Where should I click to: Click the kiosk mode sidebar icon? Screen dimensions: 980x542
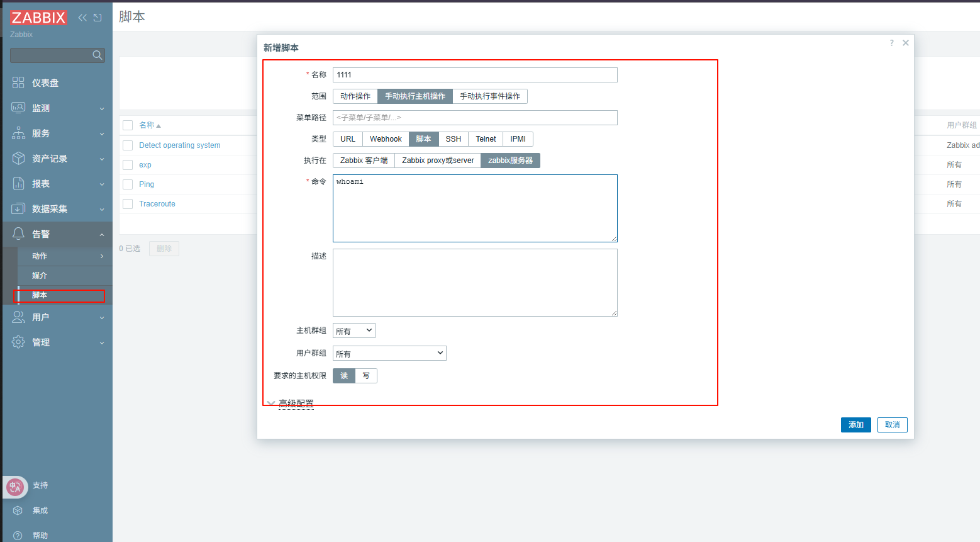[x=97, y=18]
